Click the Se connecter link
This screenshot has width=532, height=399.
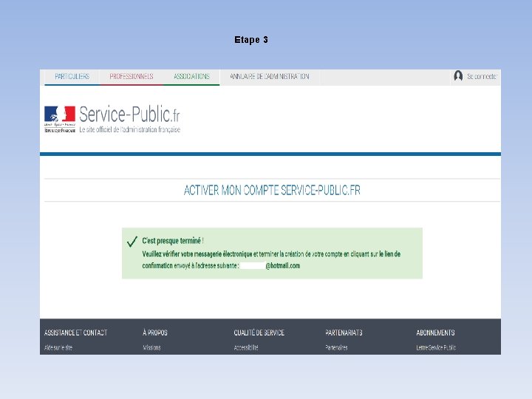click(482, 77)
